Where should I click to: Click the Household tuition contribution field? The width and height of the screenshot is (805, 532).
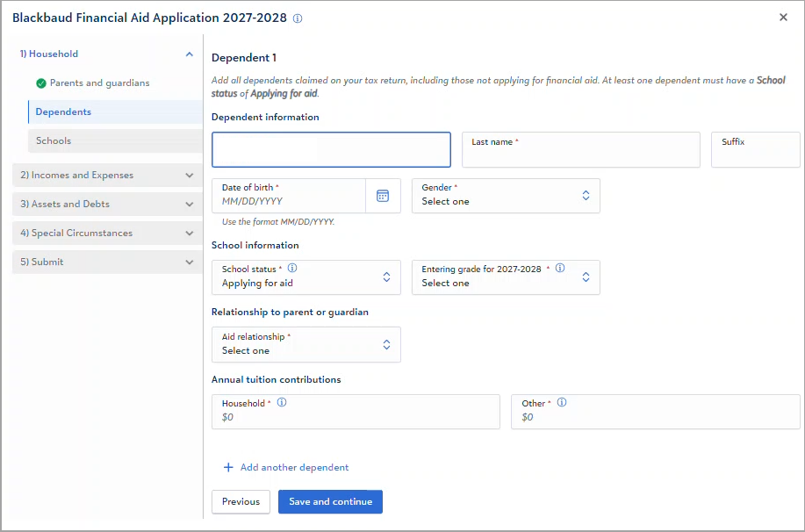356,412
